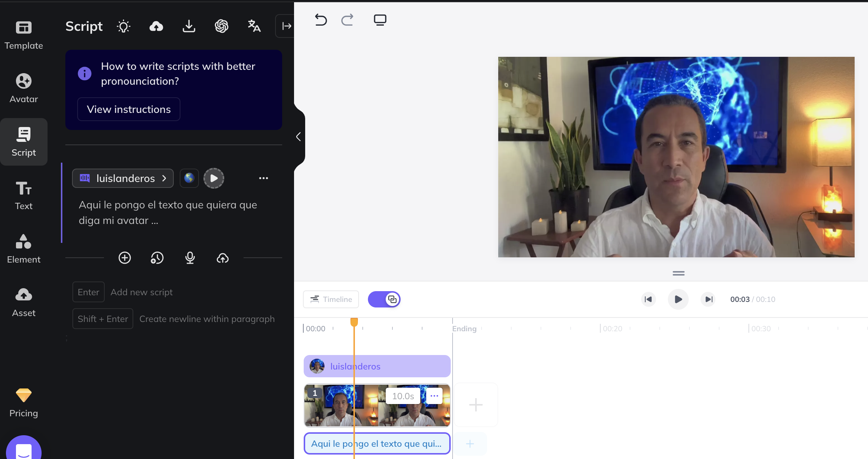The width and height of the screenshot is (868, 459).
Task: Click the cloud upload icon next to Script
Action: click(x=156, y=26)
